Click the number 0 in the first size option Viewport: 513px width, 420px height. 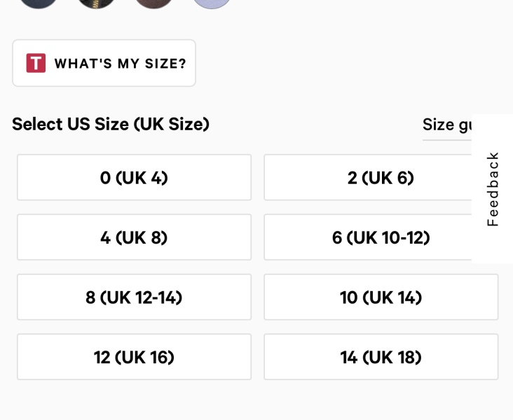point(105,178)
